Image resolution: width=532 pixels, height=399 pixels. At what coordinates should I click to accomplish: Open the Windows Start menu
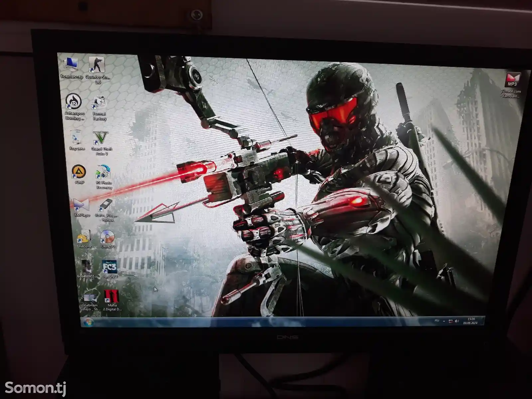click(88, 322)
